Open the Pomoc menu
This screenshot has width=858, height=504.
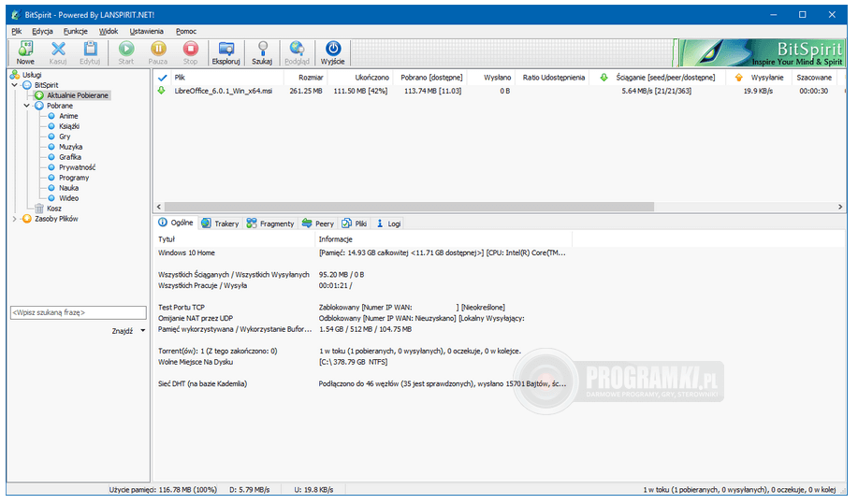(186, 31)
